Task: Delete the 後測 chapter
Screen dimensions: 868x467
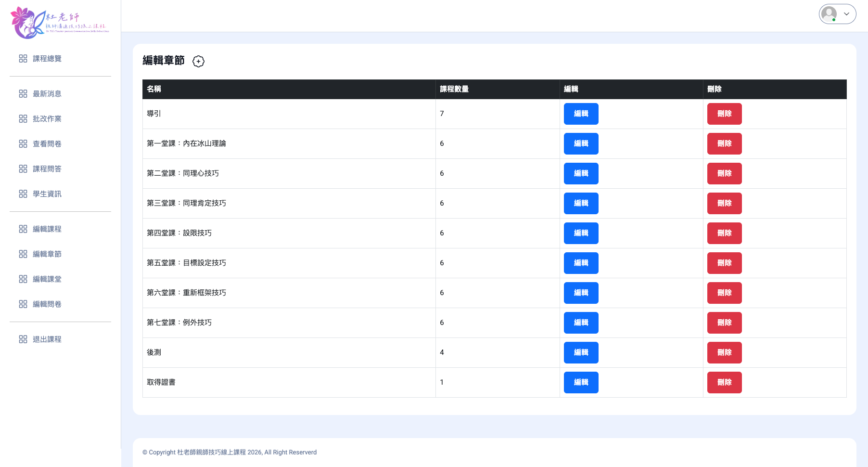Action: (724, 353)
